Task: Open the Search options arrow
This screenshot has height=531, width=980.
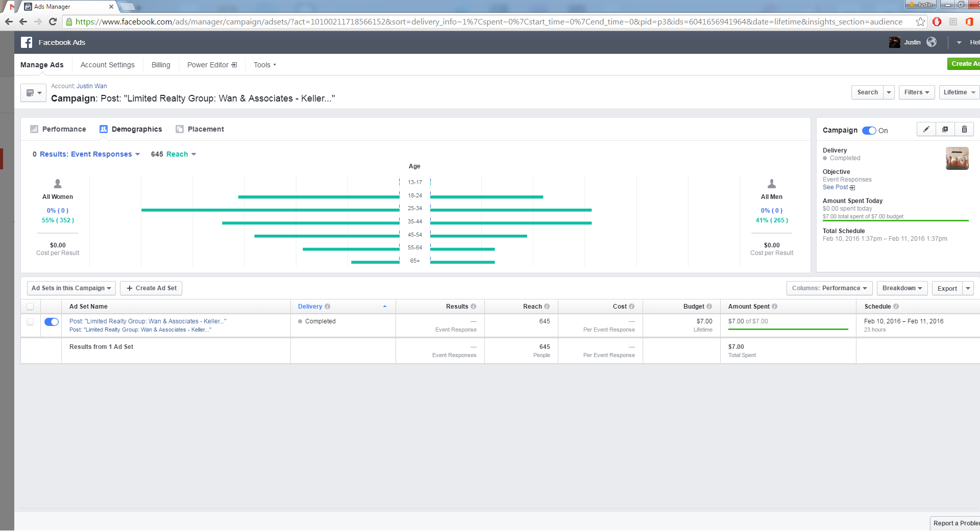Action: point(889,92)
